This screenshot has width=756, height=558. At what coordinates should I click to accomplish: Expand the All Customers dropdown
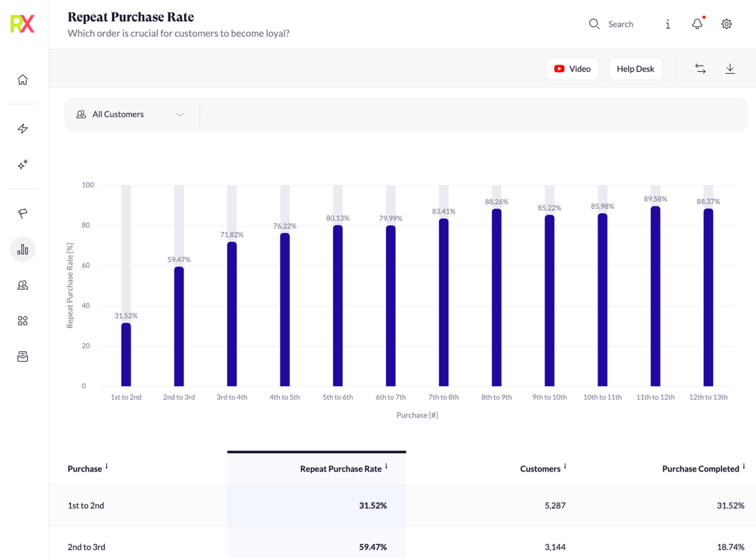click(130, 115)
